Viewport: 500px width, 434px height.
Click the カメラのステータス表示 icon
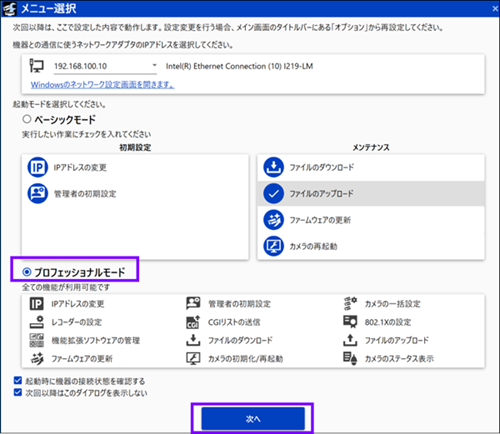(350, 358)
